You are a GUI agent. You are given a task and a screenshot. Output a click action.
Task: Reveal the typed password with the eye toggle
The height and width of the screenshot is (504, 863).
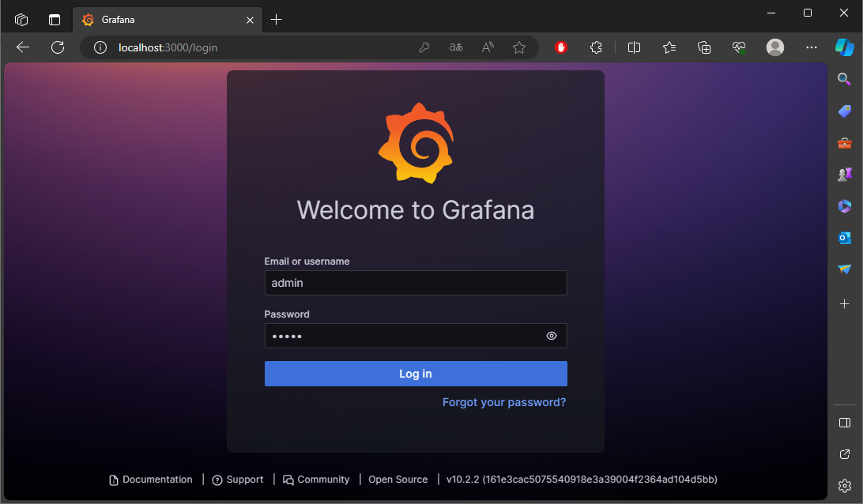[x=551, y=336]
